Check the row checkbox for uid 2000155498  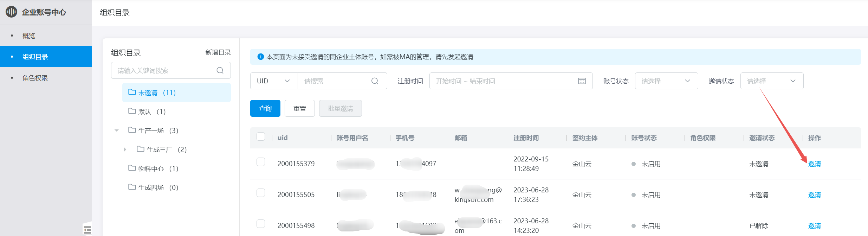point(261,224)
